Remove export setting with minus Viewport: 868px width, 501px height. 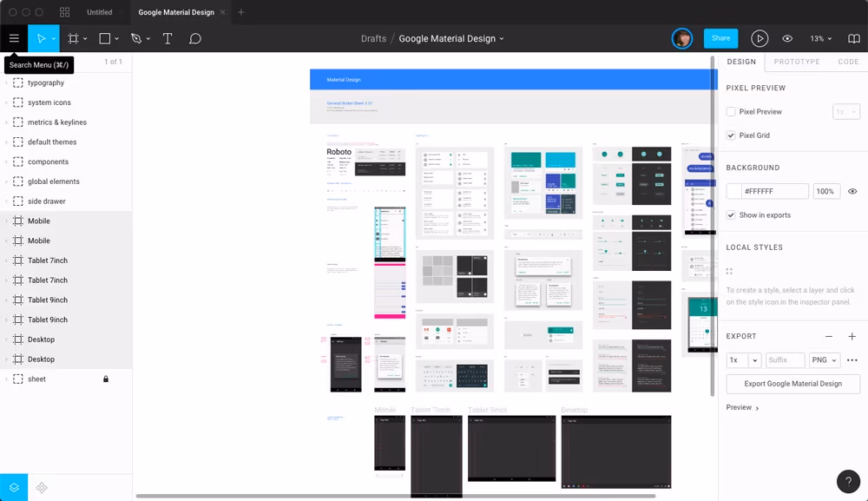[x=829, y=337]
